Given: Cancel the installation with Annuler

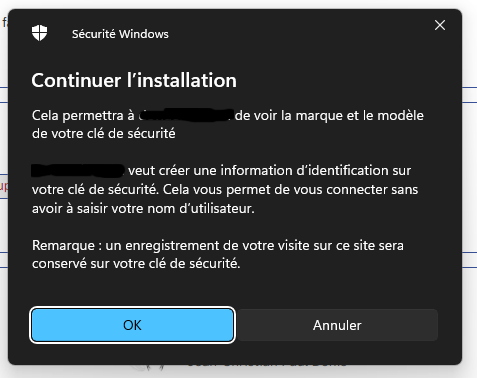Looking at the screenshot, I should [337, 325].
